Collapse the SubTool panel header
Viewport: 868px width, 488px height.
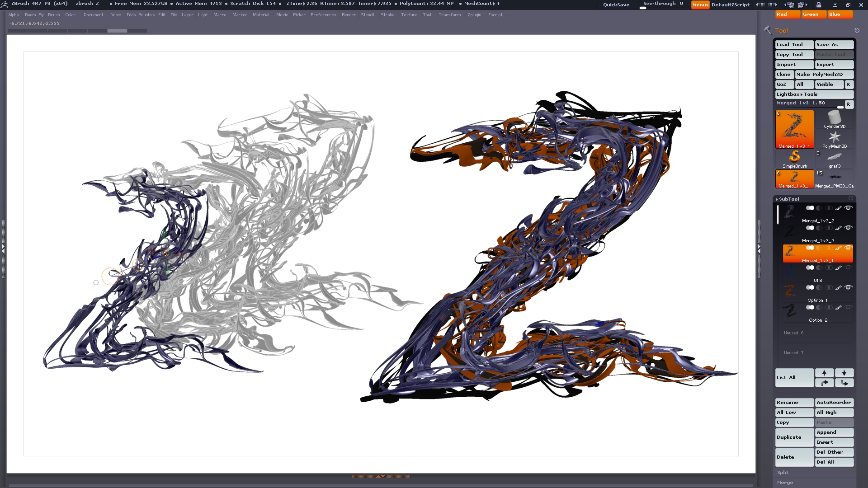tap(789, 199)
